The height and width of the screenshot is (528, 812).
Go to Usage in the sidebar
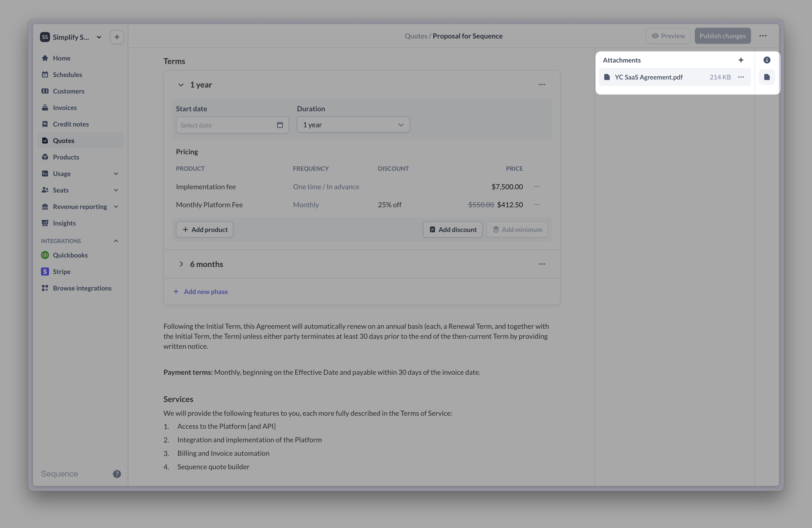[x=80, y=173]
